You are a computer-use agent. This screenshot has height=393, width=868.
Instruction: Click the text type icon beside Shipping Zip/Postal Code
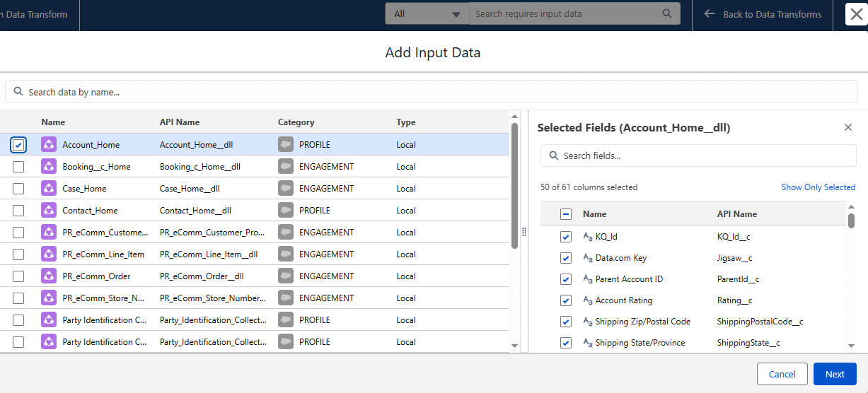[x=587, y=322]
